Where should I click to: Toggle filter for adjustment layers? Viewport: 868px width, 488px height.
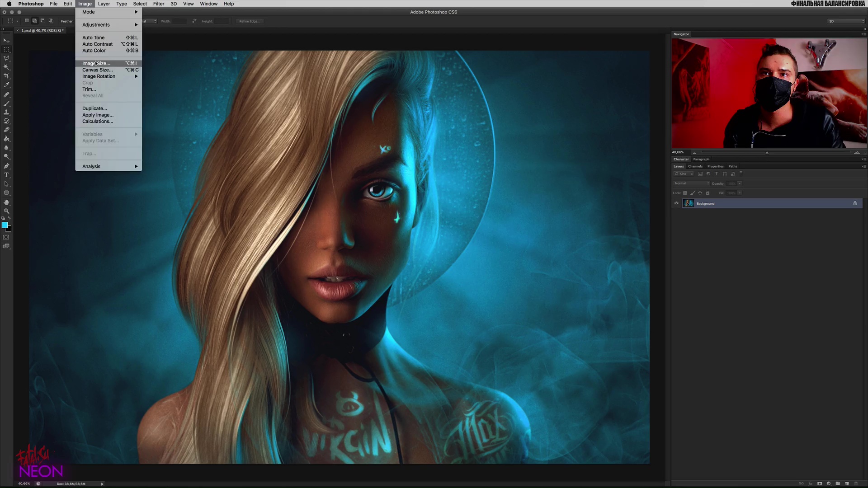pos(708,174)
